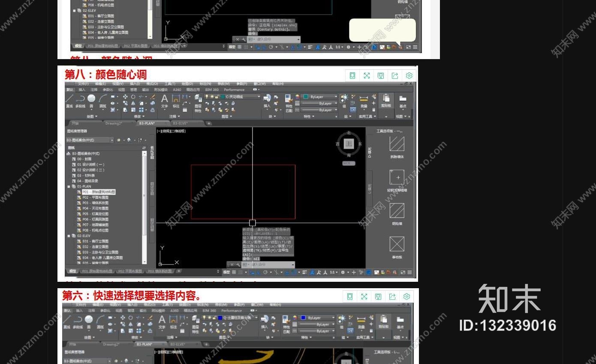Screen dimensions: 596x364
Task: Click the Dimension (标注) tool in middle ribbon
Action: [176, 100]
